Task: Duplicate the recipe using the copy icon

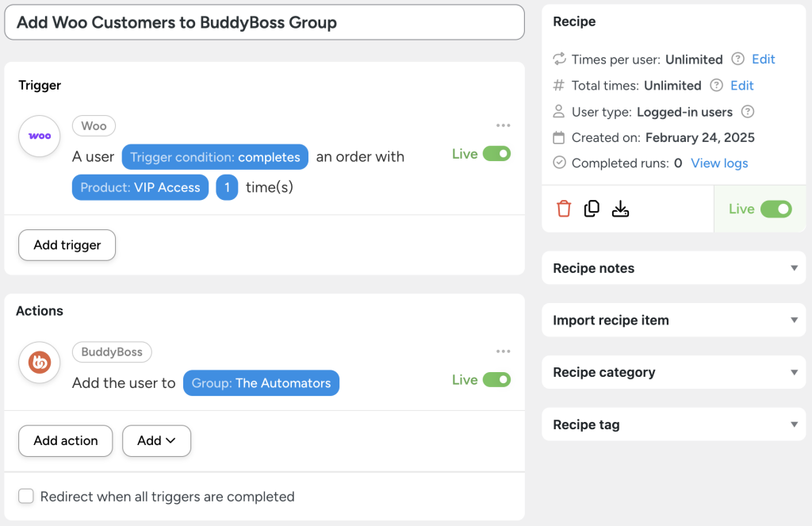Action: (x=592, y=208)
